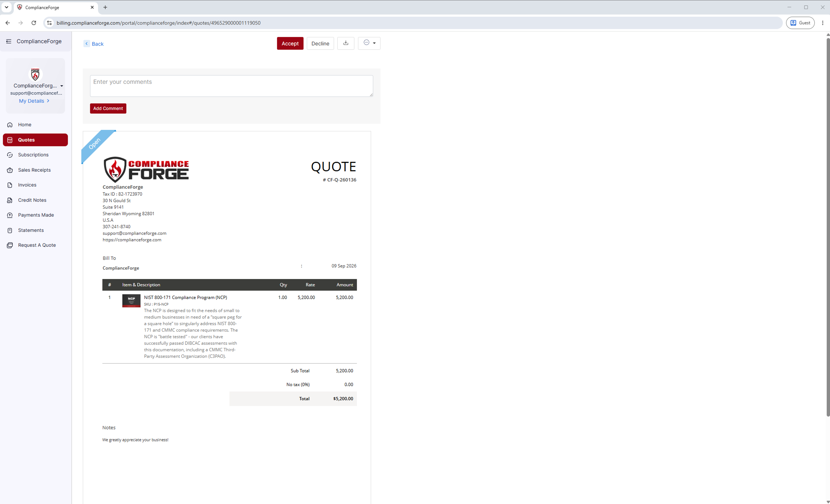
Task: Click the date 09 Sep 2026
Action: (343, 266)
